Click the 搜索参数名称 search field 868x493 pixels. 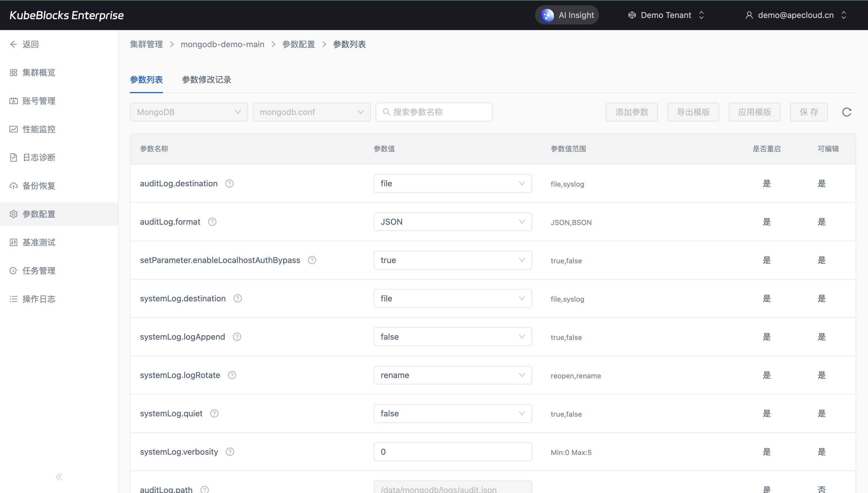[x=437, y=112]
